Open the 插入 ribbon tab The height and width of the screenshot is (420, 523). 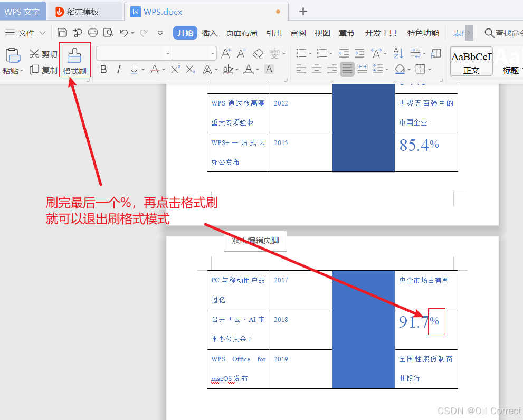pyautogui.click(x=210, y=33)
